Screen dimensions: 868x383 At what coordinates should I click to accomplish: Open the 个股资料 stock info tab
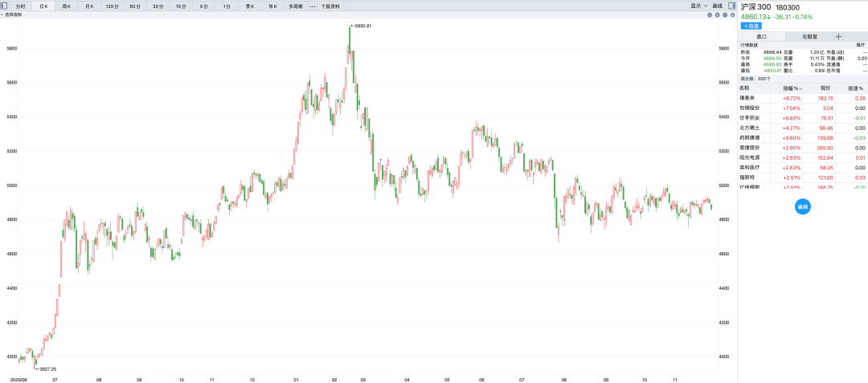coord(330,6)
